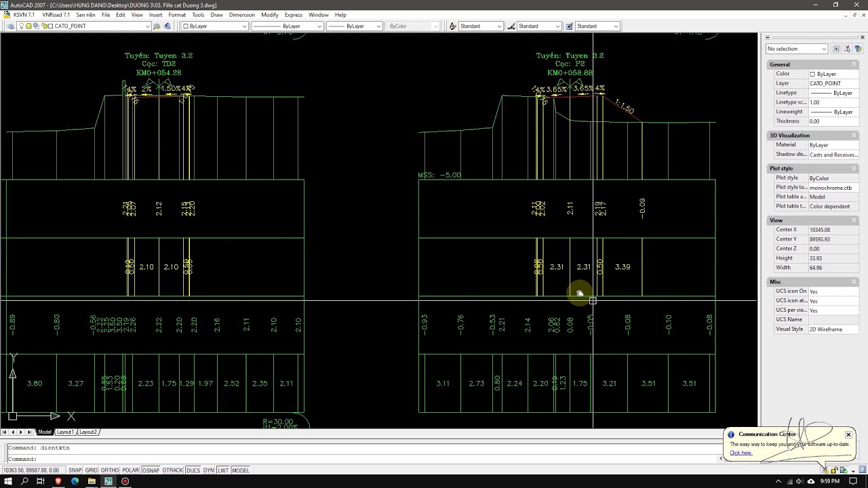The width and height of the screenshot is (868, 488).
Task: Click the Linetype scale value 1.00
Action: [x=833, y=102]
